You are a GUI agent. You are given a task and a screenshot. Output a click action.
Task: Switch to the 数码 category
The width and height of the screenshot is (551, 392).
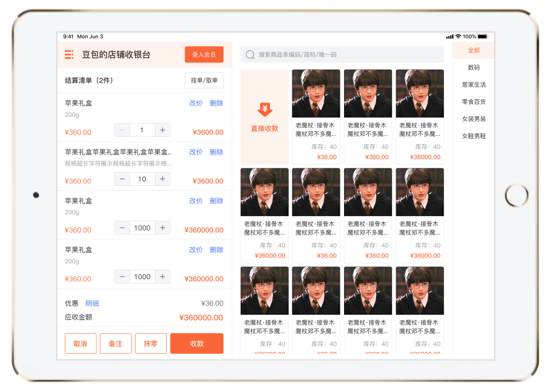pyautogui.click(x=473, y=68)
